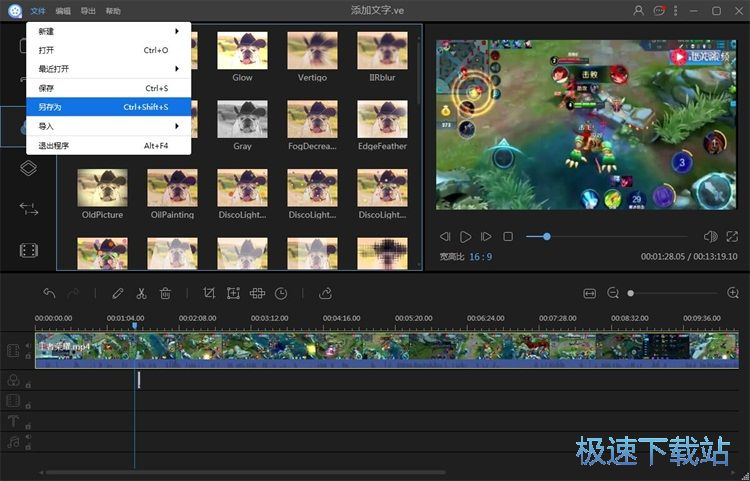Click the text track T icon

pos(13,421)
